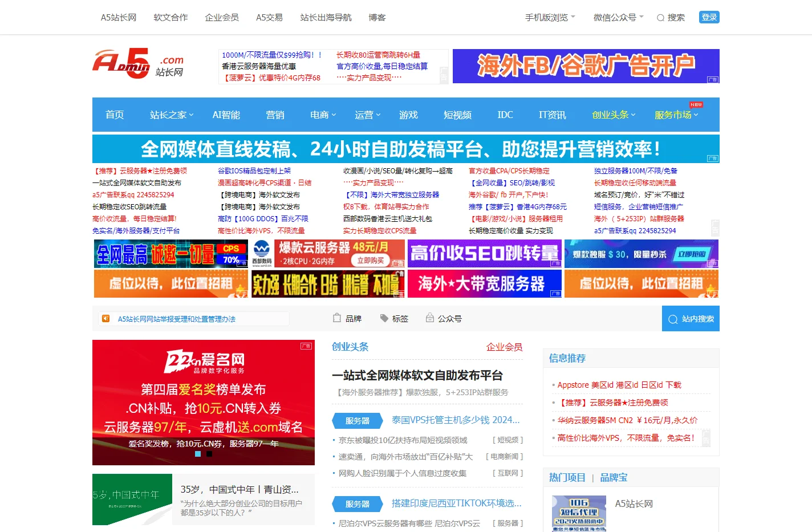Click the 登录 login button
The width and height of the screenshot is (812, 532).
tap(709, 17)
